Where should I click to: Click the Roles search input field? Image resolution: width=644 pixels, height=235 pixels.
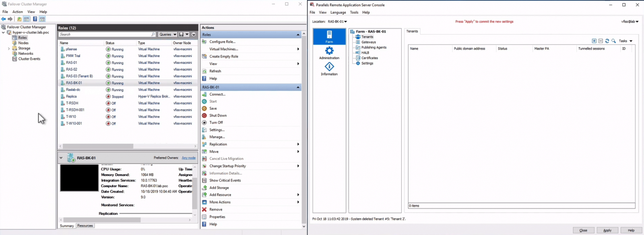[x=107, y=35]
